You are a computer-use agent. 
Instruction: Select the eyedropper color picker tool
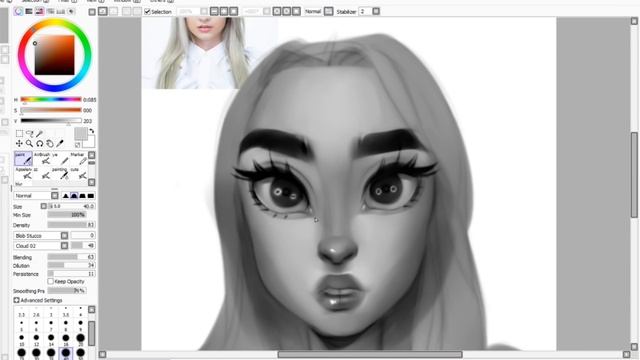(x=60, y=144)
